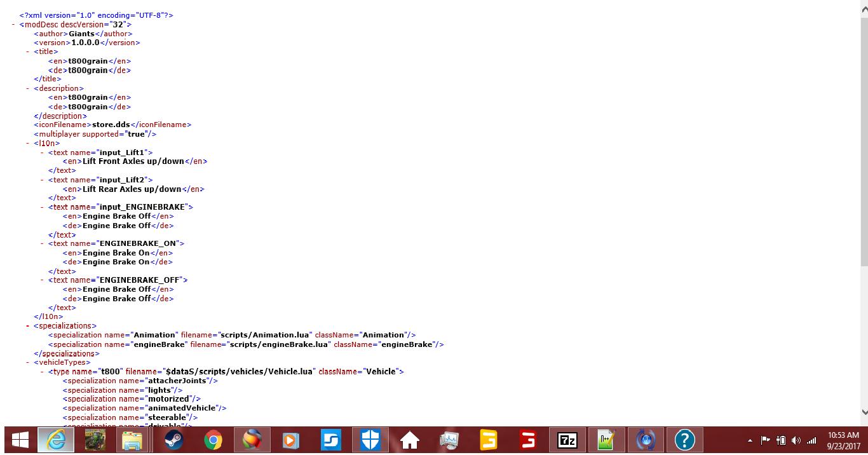This screenshot has width=868, height=455.
Task: Open File Explorer from the taskbar
Action: click(x=135, y=440)
